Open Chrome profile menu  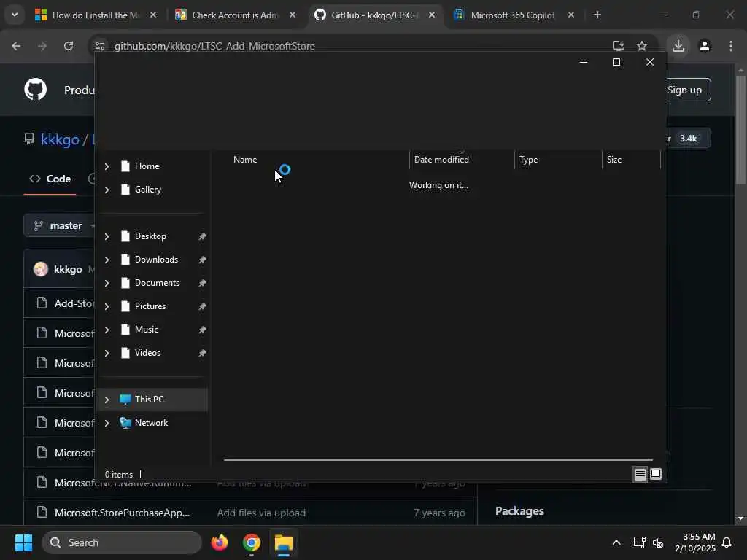pos(705,46)
